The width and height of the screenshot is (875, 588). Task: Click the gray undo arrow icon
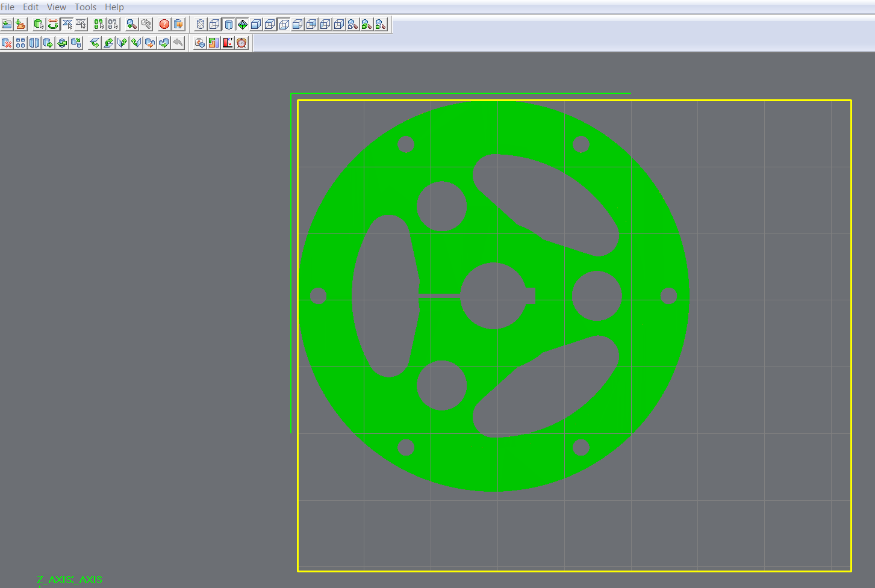click(x=178, y=43)
